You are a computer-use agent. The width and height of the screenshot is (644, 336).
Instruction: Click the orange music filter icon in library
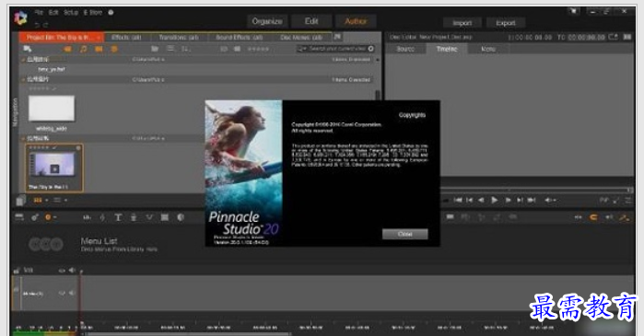[84, 49]
